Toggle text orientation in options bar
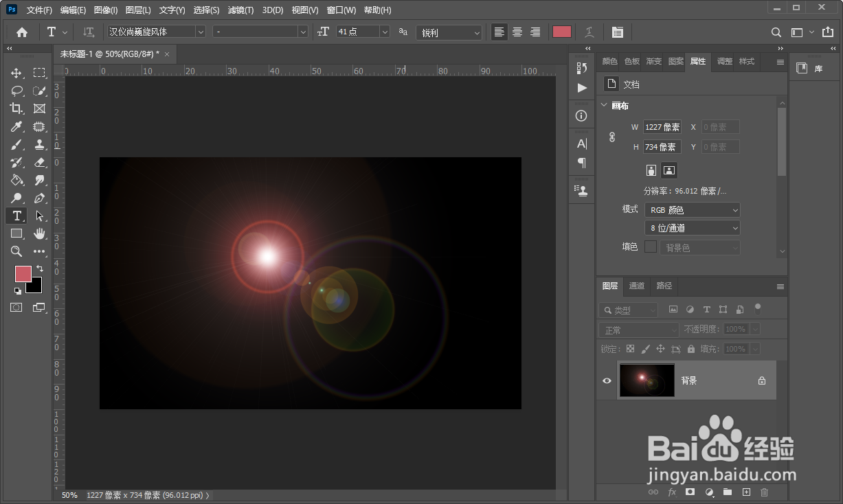Screen dimensions: 843x504 (89, 32)
